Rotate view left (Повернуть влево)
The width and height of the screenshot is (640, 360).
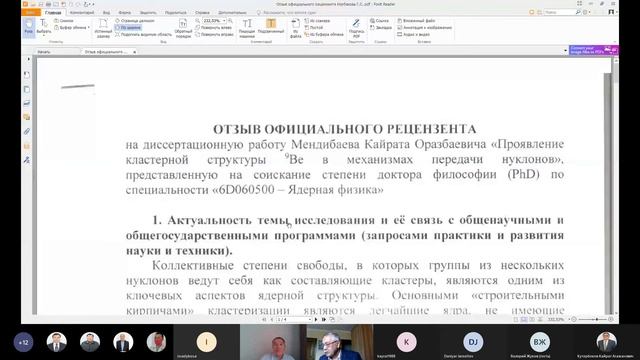213,27
